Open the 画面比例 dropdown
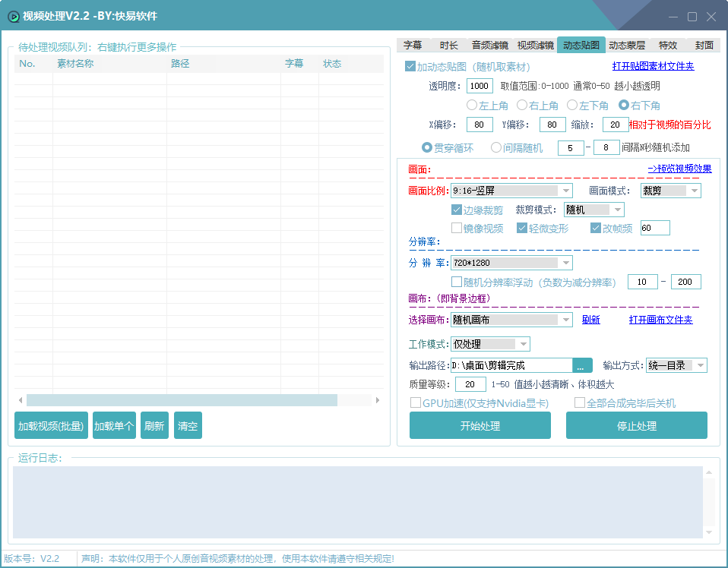 511,191
